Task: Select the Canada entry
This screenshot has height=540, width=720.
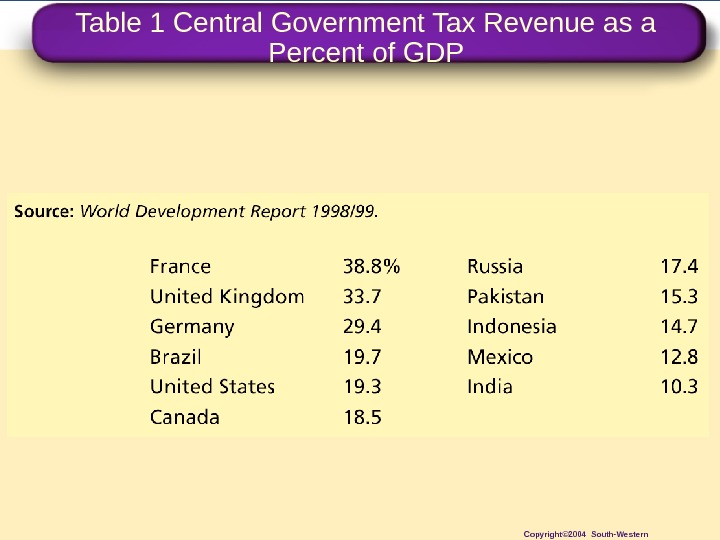Action: tap(185, 417)
